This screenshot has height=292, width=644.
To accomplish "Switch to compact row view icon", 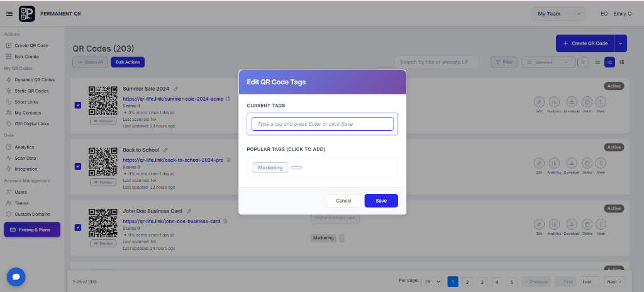I will tap(597, 62).
